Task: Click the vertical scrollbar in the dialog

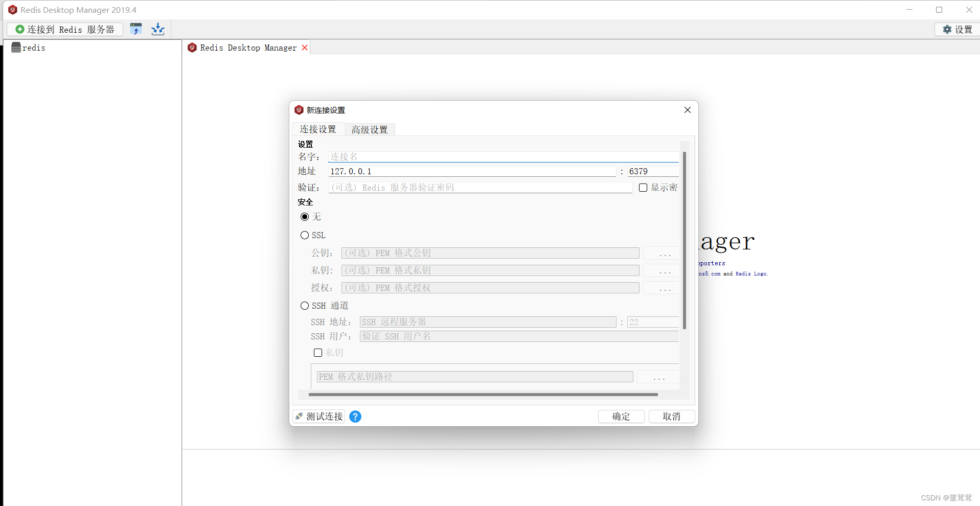Action: 685,240
